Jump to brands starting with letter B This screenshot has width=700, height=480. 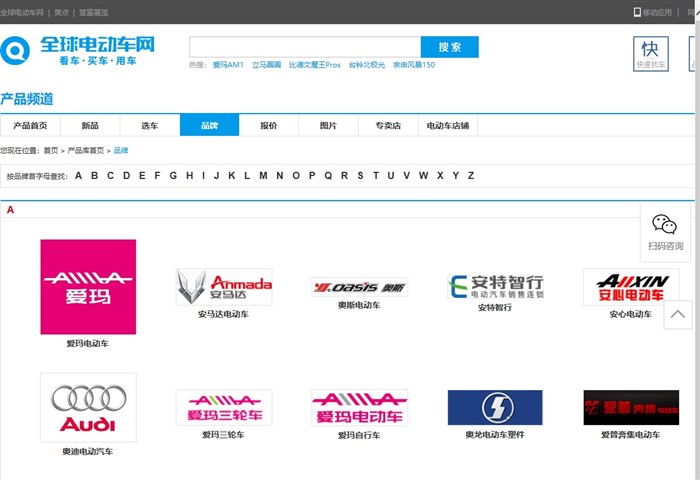[x=95, y=175]
